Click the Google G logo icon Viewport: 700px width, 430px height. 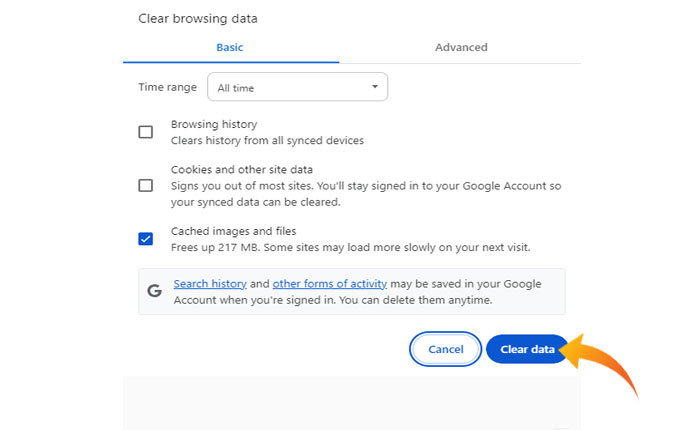pyautogui.click(x=154, y=291)
